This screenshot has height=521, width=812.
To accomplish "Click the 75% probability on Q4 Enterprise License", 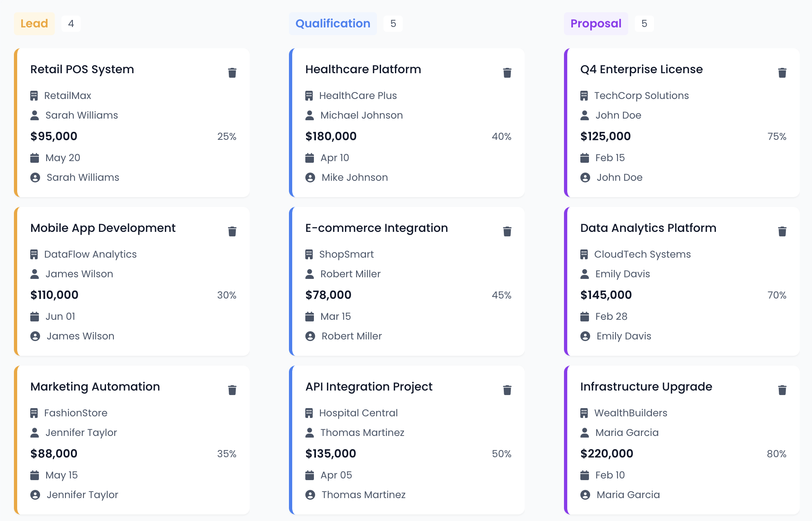I will 777,137.
